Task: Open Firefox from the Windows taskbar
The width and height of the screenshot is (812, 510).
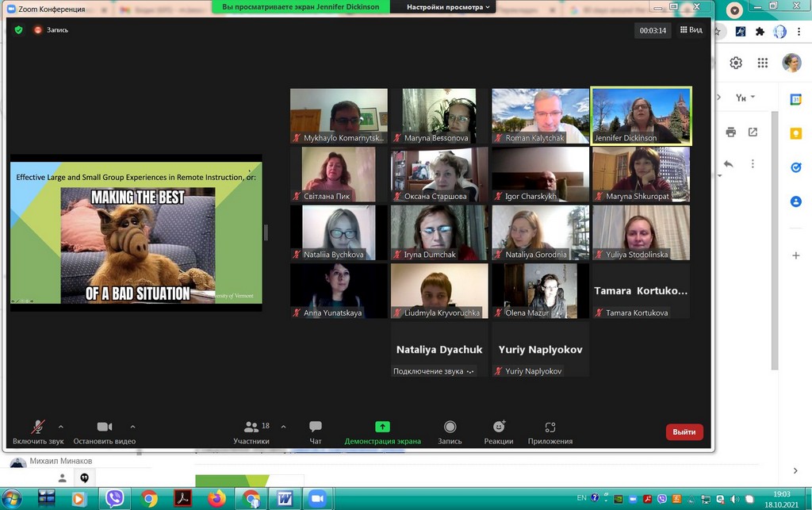Action: pyautogui.click(x=216, y=498)
